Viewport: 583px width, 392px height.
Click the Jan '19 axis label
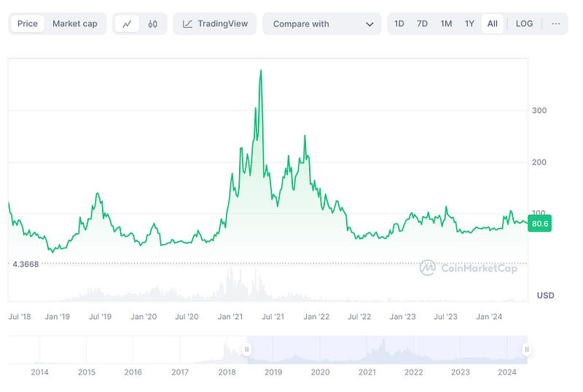pyautogui.click(x=58, y=316)
